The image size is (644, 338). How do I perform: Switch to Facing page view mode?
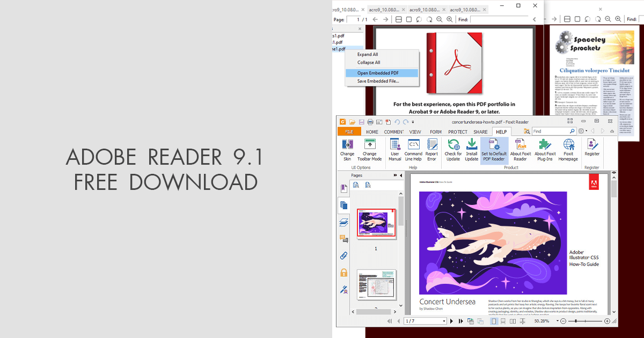click(512, 321)
